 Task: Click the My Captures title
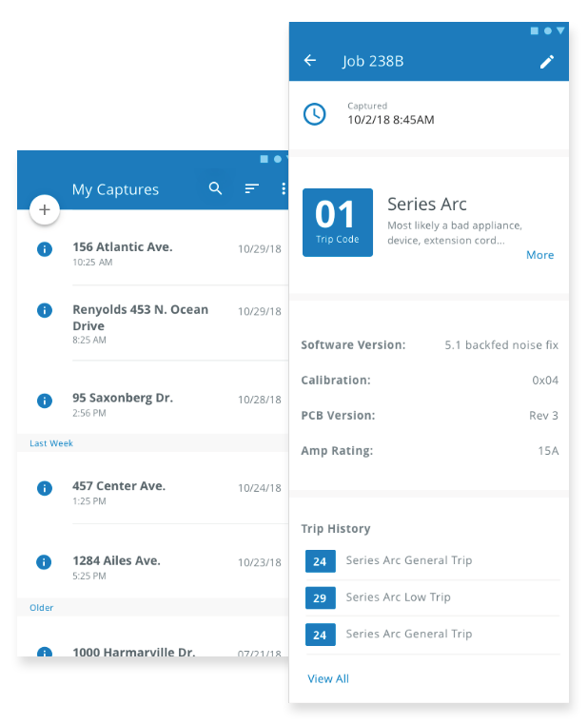[x=115, y=189]
